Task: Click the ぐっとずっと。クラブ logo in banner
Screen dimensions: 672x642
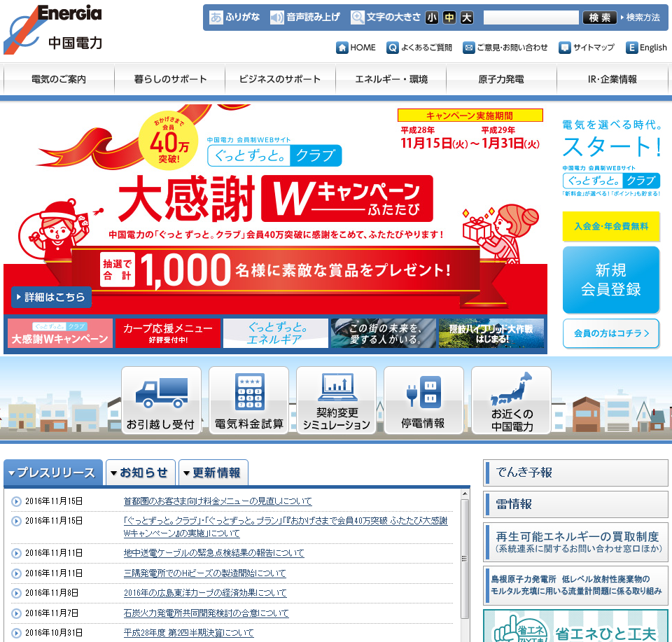Action: [274, 155]
